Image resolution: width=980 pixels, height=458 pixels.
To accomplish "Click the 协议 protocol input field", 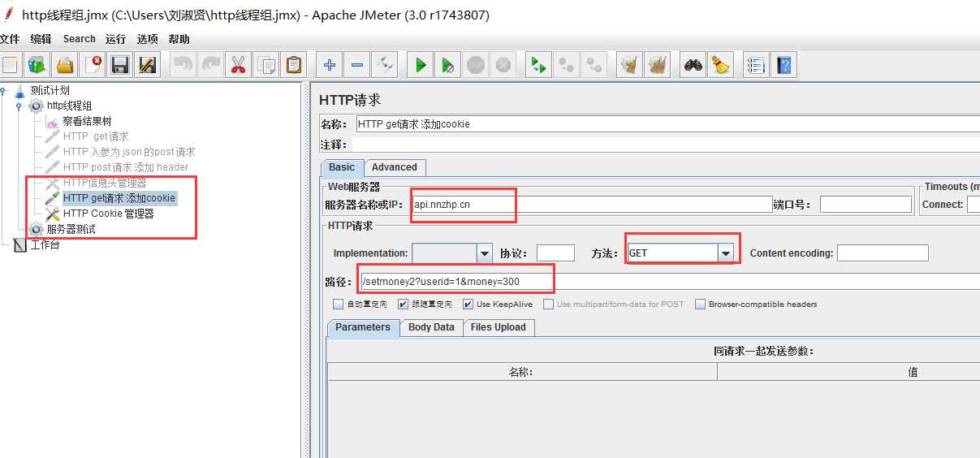I will point(555,253).
